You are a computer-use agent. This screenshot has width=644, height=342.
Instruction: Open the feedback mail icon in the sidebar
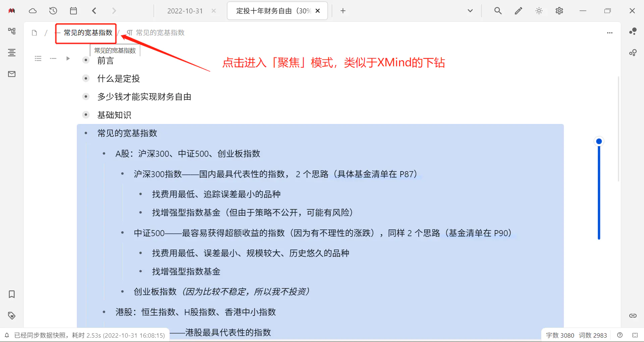click(x=12, y=74)
